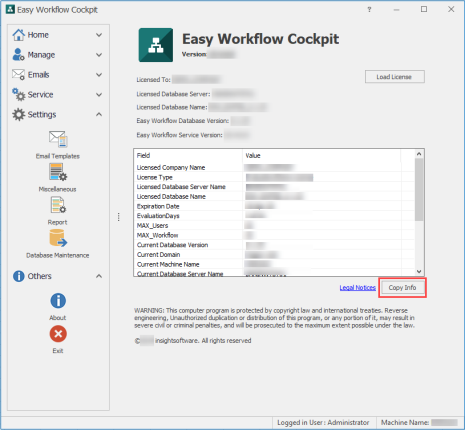Click the Field column header
The width and height of the screenshot is (465, 430).
click(x=188, y=155)
